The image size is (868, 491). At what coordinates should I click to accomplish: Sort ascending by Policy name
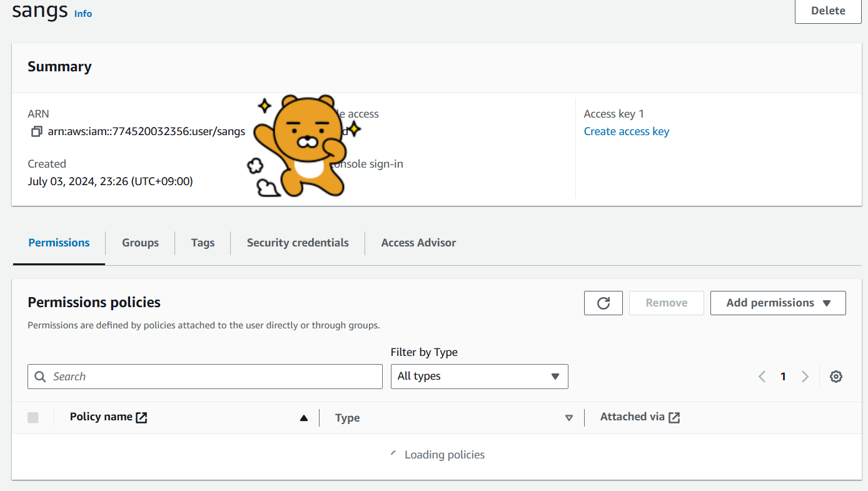pyautogui.click(x=304, y=418)
